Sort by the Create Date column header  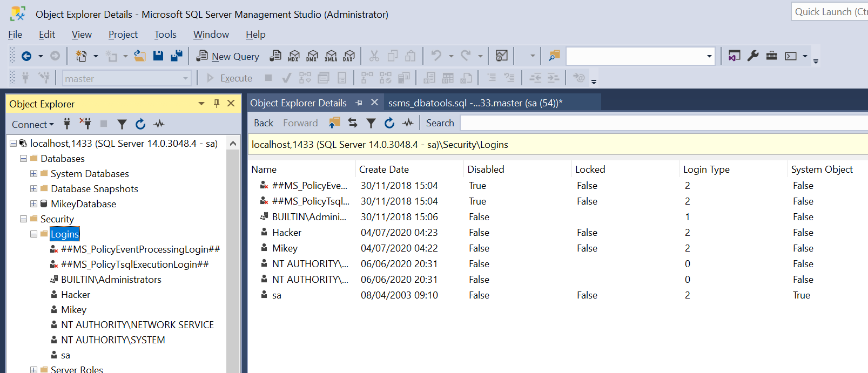tap(384, 169)
